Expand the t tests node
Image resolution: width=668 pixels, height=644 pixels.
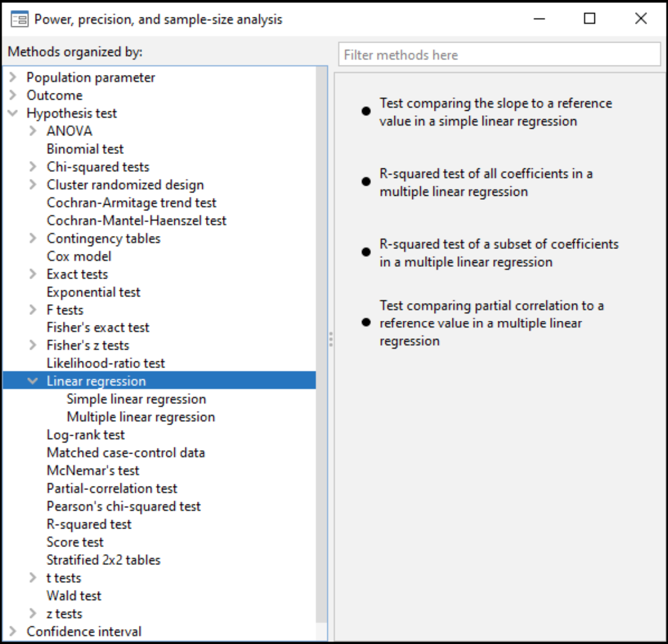pyautogui.click(x=33, y=577)
